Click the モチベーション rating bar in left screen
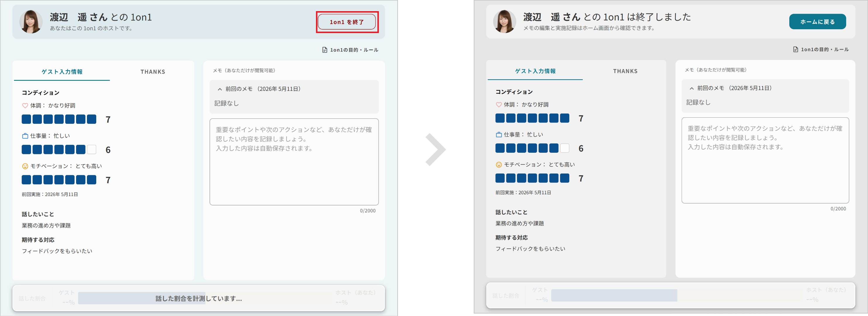This screenshot has width=868, height=316. pos(59,180)
